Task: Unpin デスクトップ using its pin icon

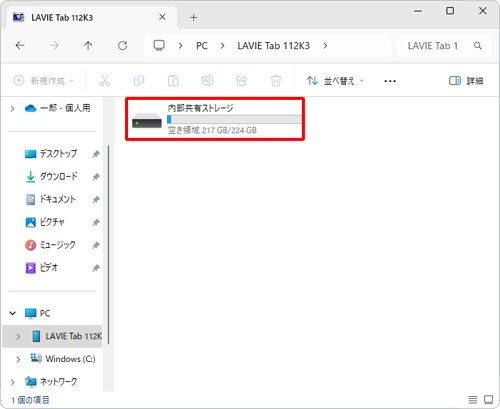Action: point(96,154)
